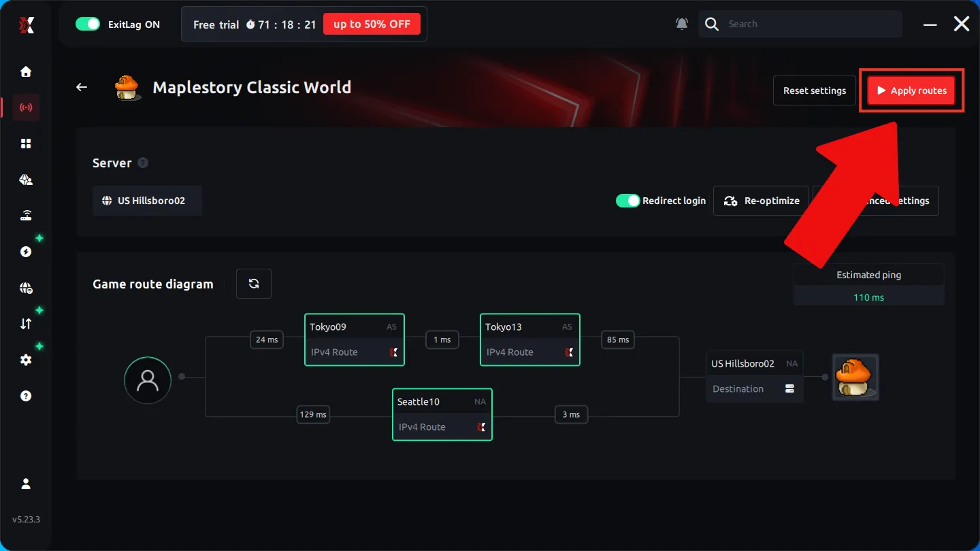Viewport: 980px width, 551px height.
Task: Go back using the left arrow
Action: tap(82, 87)
